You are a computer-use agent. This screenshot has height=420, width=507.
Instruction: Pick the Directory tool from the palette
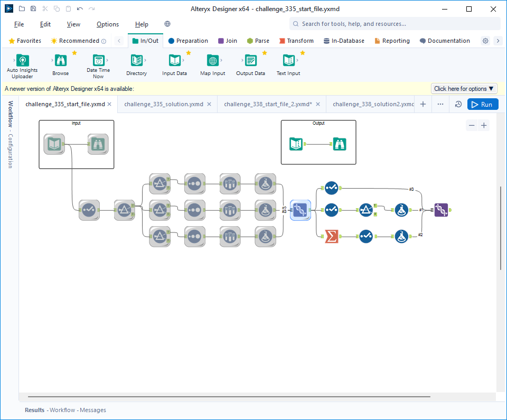click(x=136, y=60)
